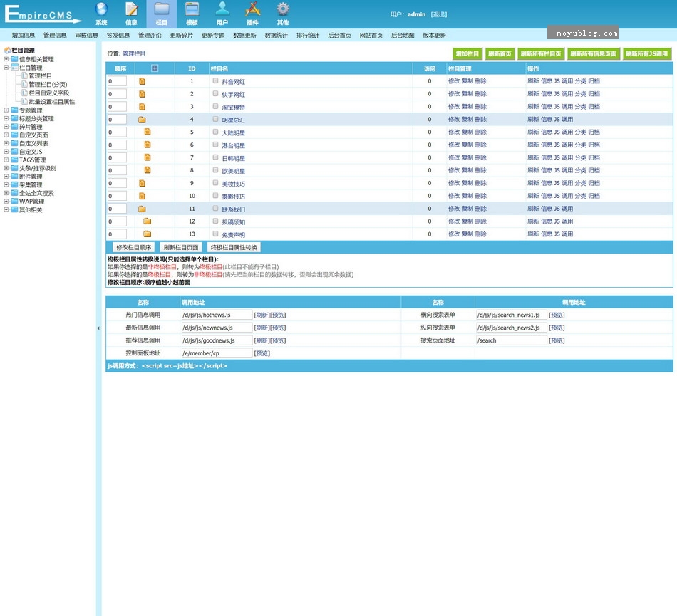This screenshot has width=677, height=616.
Task: Click the folder icon in the 免责声明 row
Action: tap(148, 234)
